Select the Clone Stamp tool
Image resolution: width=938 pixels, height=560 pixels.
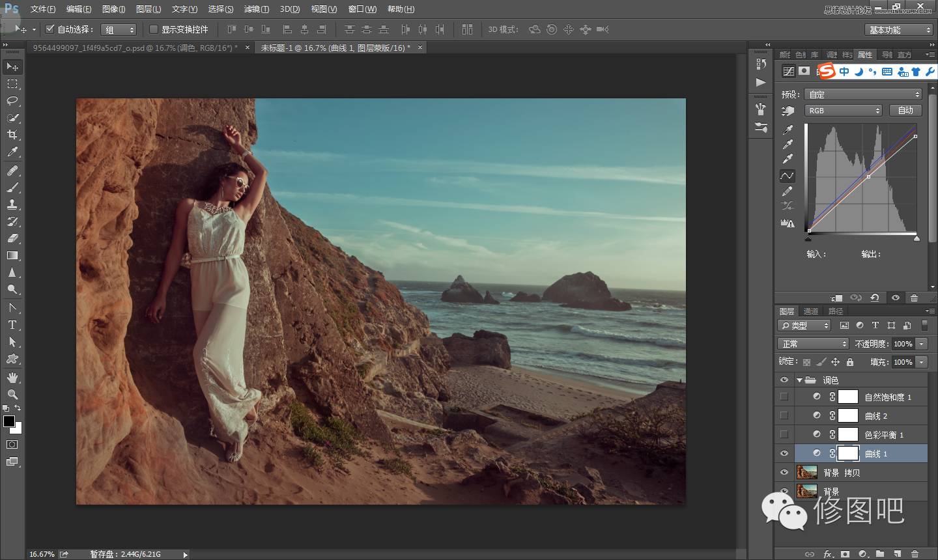pos(12,204)
